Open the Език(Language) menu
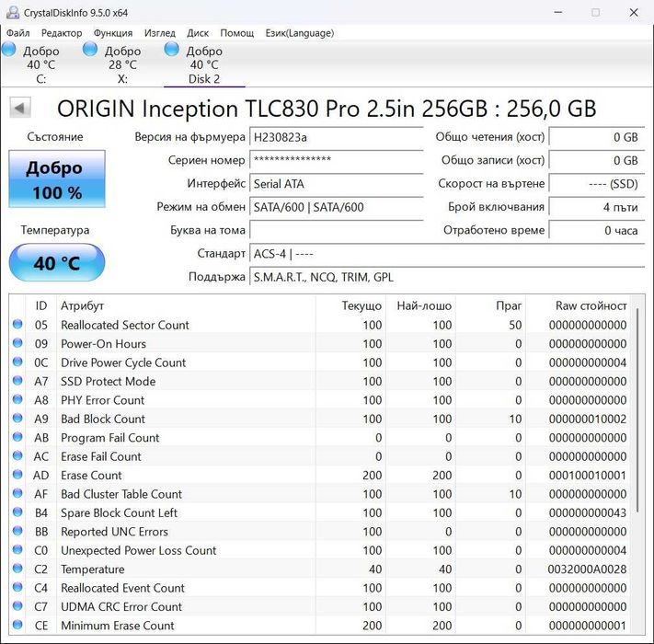The image size is (654, 644). 300,33
